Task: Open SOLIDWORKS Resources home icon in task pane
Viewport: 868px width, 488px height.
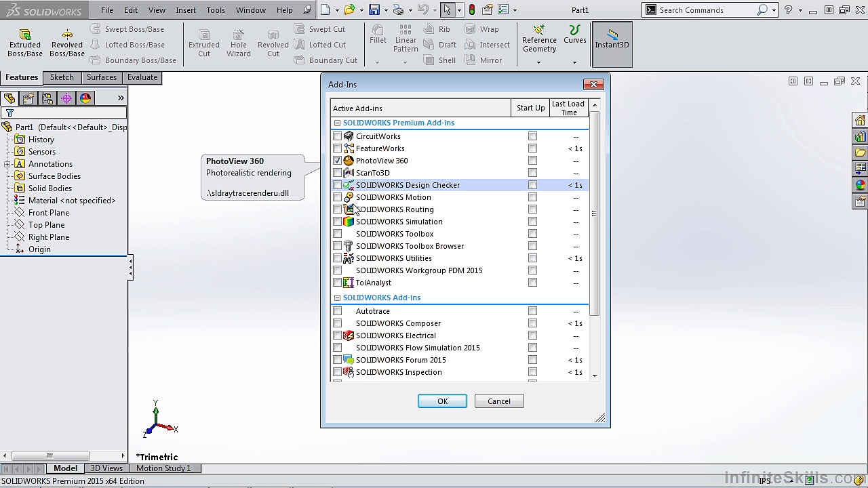Action: (x=860, y=121)
